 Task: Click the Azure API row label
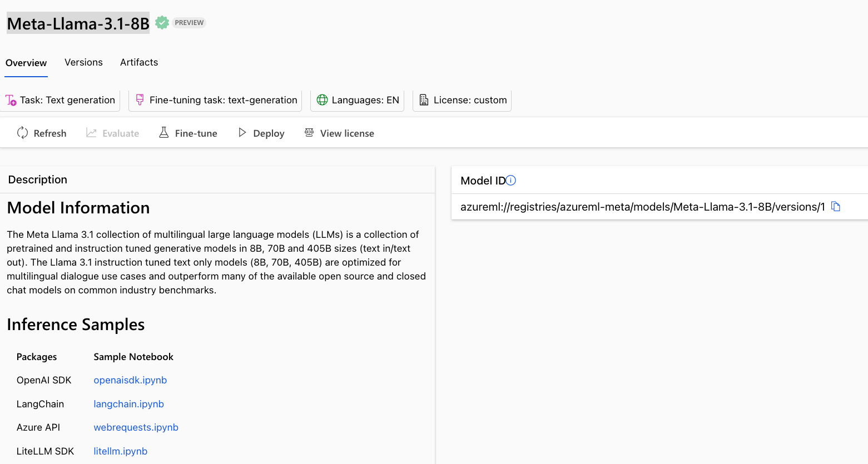[38, 427]
